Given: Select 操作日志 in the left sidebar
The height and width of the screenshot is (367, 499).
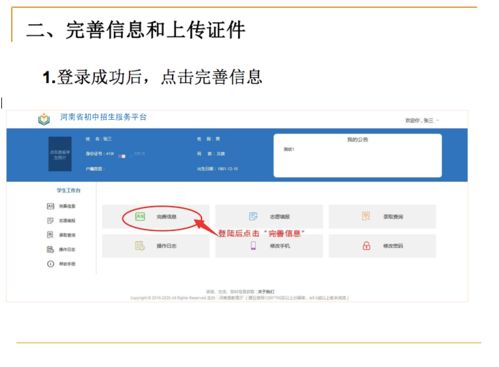Looking at the screenshot, I should tap(61, 249).
